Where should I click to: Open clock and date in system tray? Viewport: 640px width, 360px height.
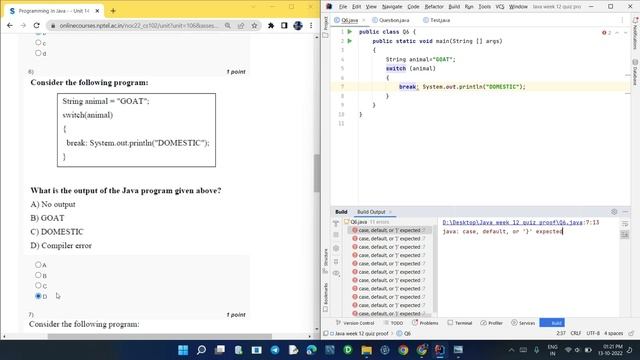click(610, 350)
